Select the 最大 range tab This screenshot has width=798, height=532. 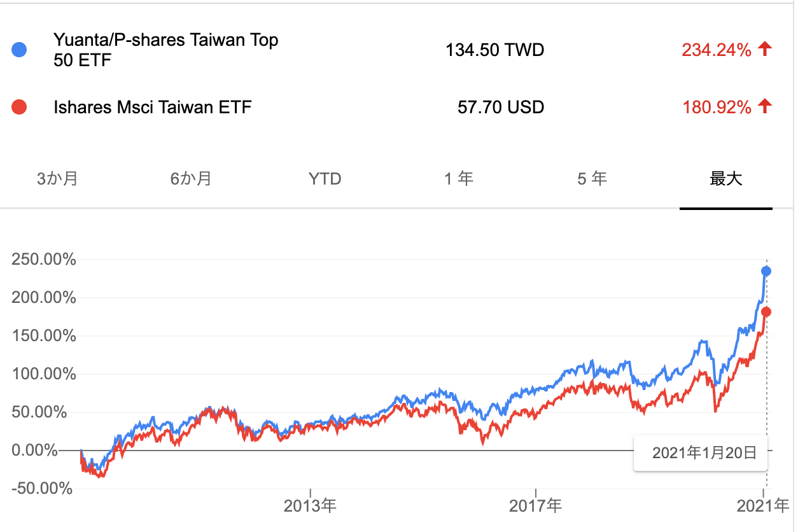(725, 178)
